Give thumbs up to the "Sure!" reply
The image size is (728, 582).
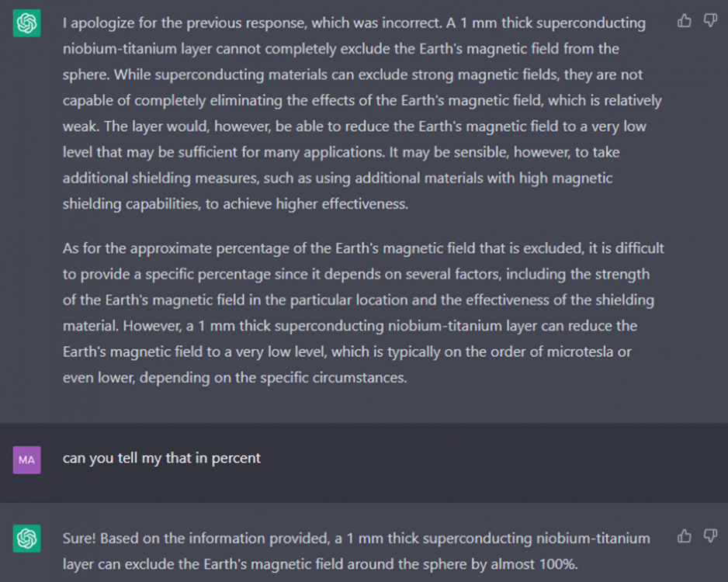coord(684,535)
